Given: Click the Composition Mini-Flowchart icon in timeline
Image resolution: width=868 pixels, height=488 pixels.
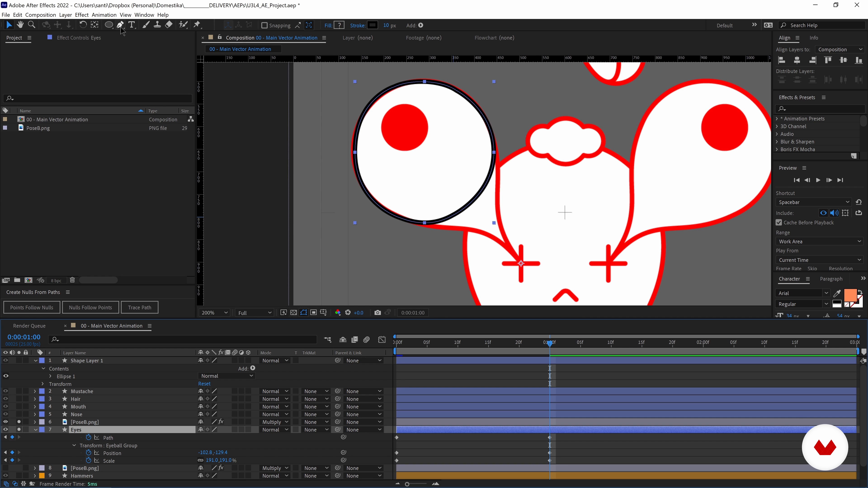Looking at the screenshot, I should [328, 340].
